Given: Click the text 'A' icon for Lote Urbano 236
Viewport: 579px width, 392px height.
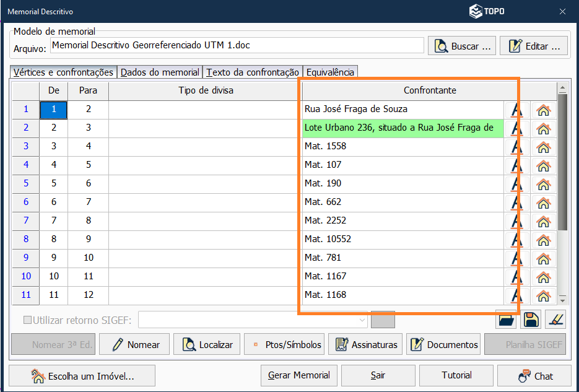Looking at the screenshot, I should [x=516, y=129].
